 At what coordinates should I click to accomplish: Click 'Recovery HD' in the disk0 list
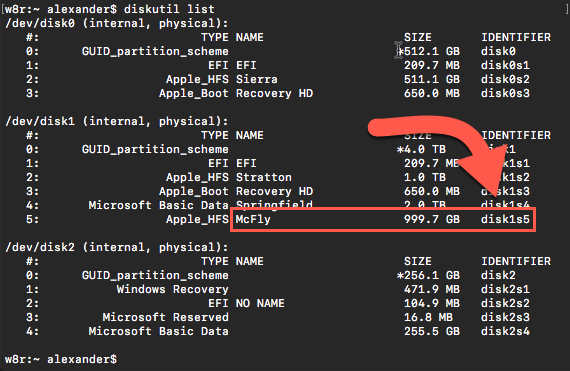pyautogui.click(x=274, y=93)
